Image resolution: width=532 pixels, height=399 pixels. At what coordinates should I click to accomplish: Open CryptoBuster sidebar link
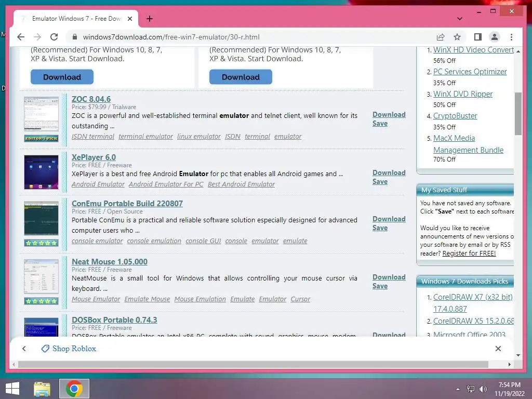455,116
